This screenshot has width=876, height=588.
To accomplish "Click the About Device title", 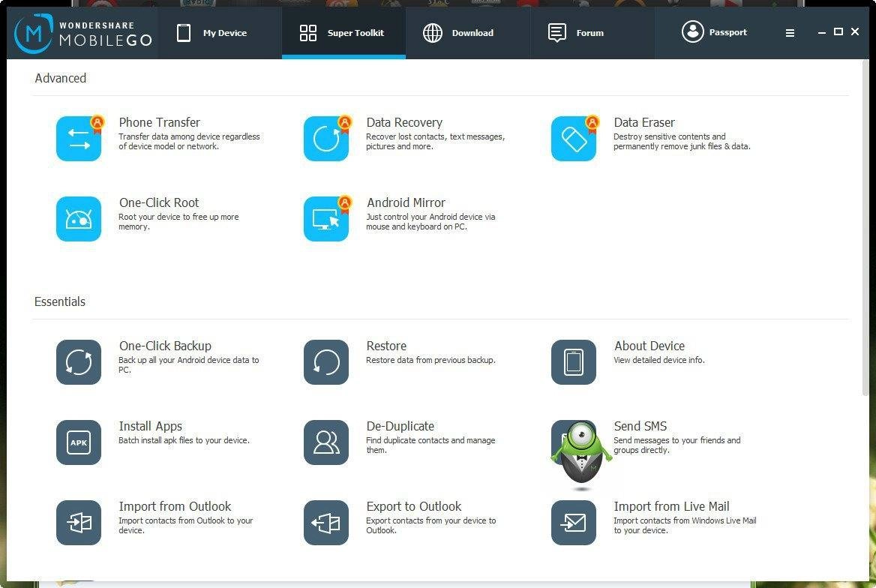I will pos(649,346).
